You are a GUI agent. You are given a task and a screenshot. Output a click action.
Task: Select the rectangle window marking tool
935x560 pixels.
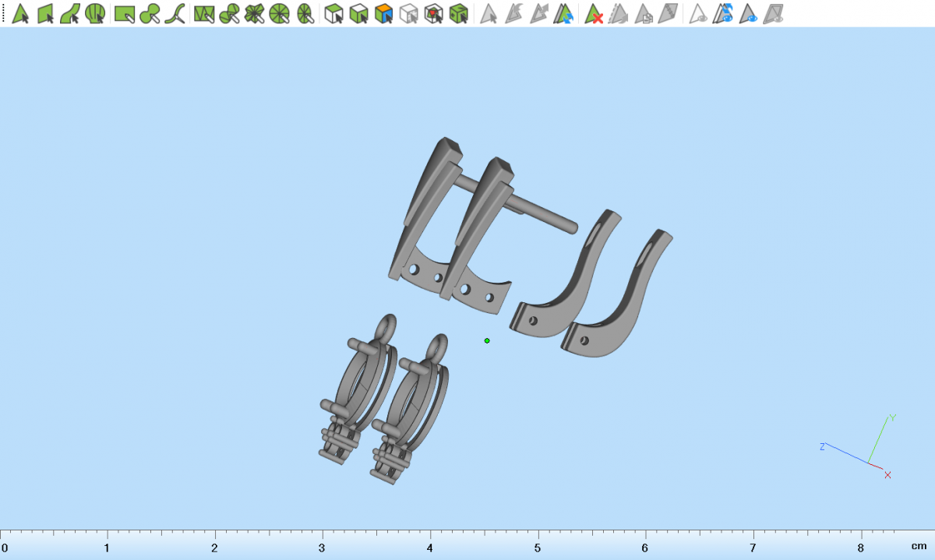[125, 13]
